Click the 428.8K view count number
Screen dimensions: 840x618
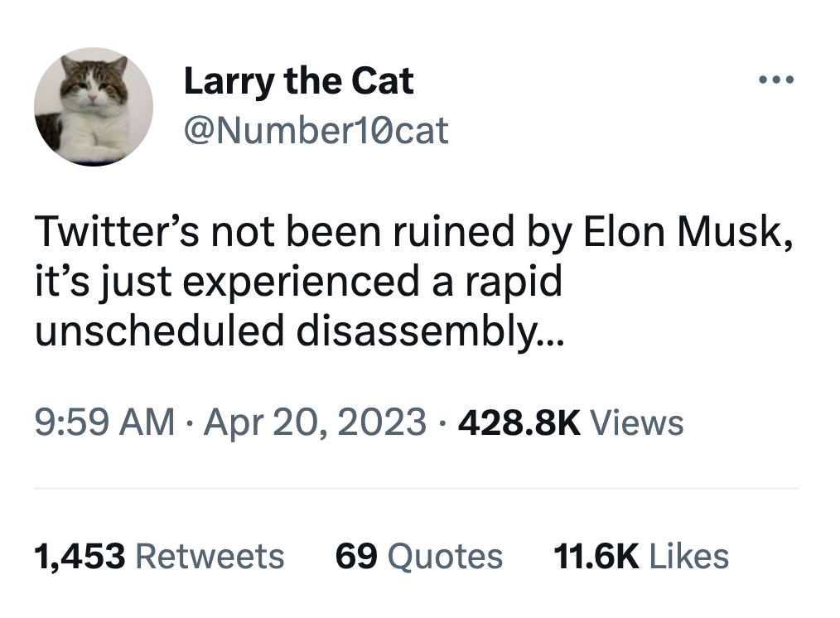coord(519,422)
